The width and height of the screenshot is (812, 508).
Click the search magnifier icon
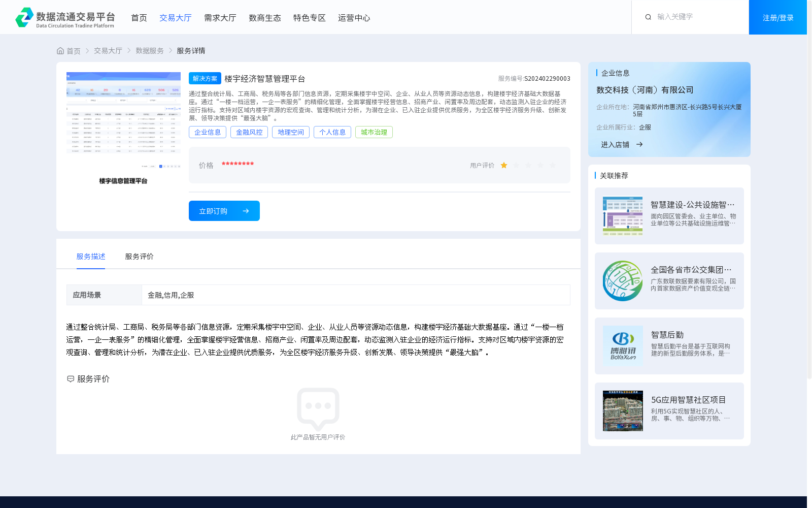(x=648, y=17)
